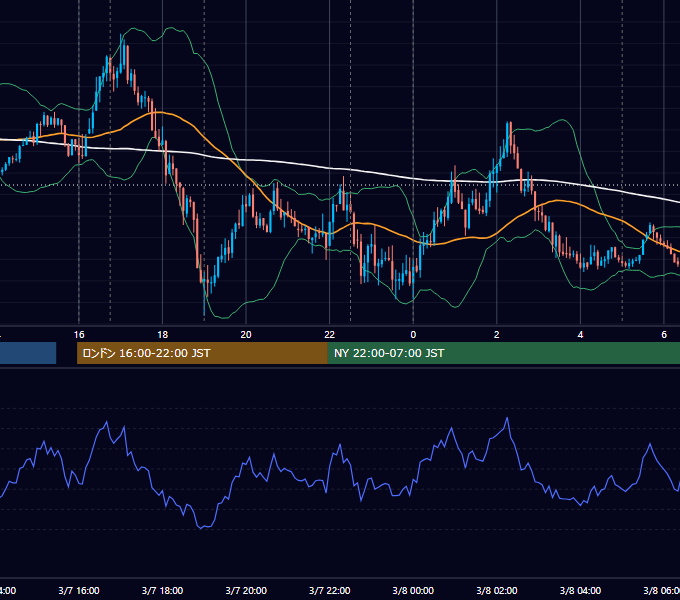Click the 3/7 18:00 date label
Image resolution: width=680 pixels, height=600 pixels.
163,591
